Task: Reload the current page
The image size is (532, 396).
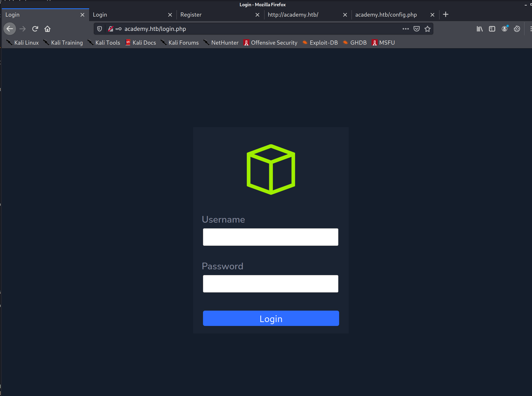Action: point(35,29)
